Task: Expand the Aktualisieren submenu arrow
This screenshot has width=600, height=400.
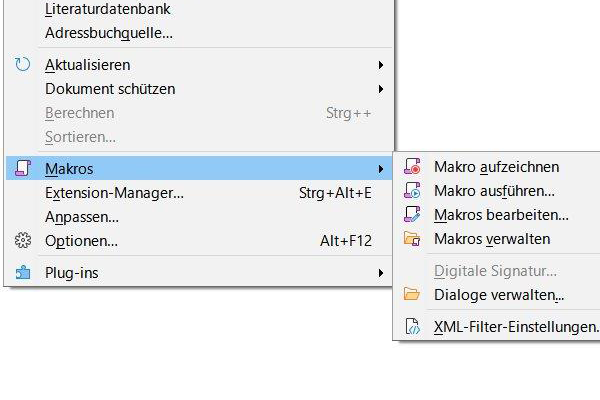Action: click(x=380, y=65)
